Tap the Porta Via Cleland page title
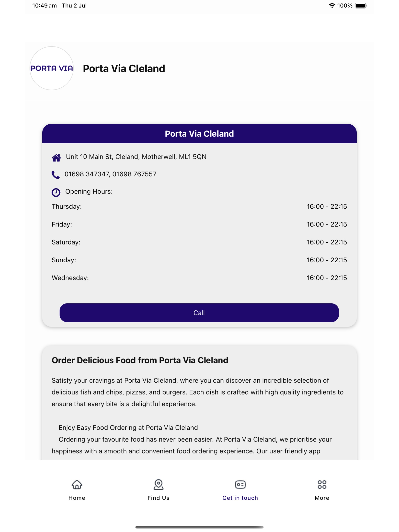Screen dimensions: 399x532 pyautogui.click(x=124, y=69)
